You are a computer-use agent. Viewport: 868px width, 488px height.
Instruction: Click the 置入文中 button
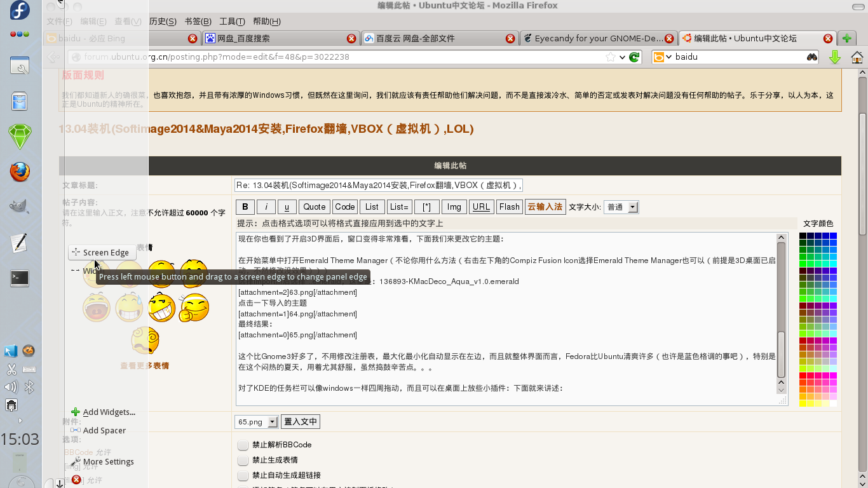[x=300, y=422]
